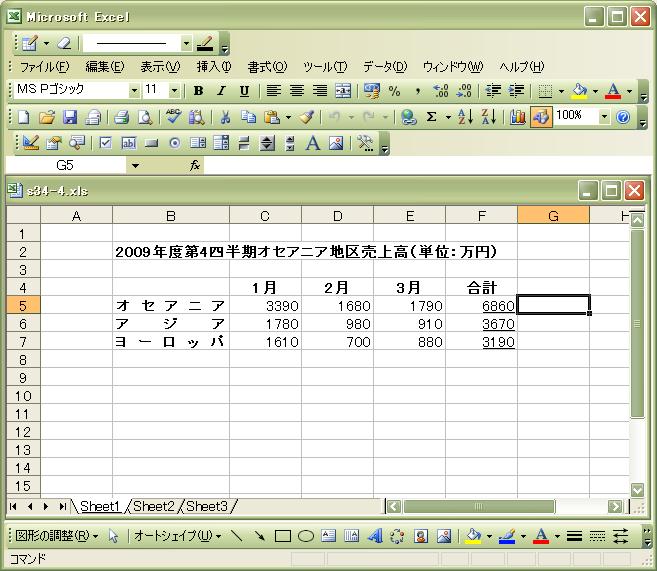
Task: Expand the Name Box dropdown
Action: coord(135,165)
